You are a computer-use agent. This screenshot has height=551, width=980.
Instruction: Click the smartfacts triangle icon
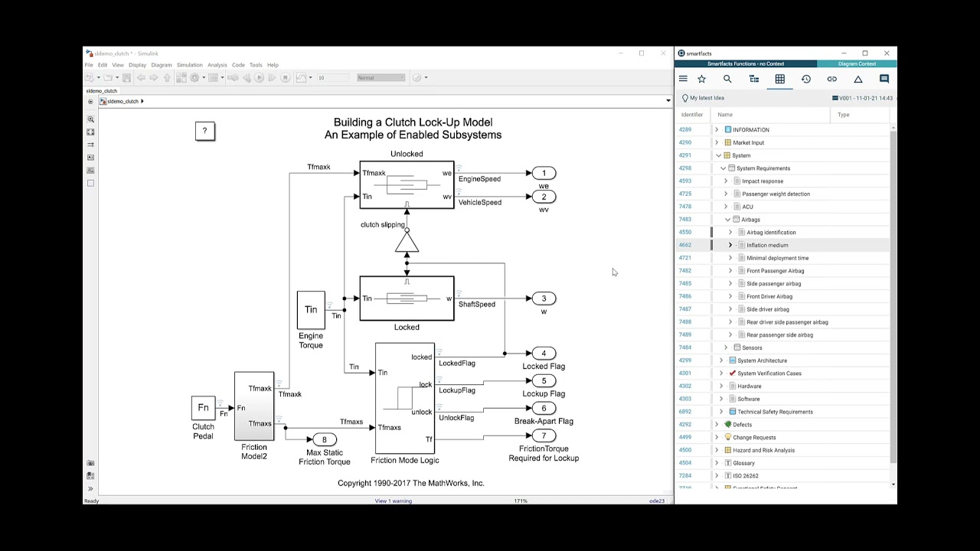tap(857, 79)
